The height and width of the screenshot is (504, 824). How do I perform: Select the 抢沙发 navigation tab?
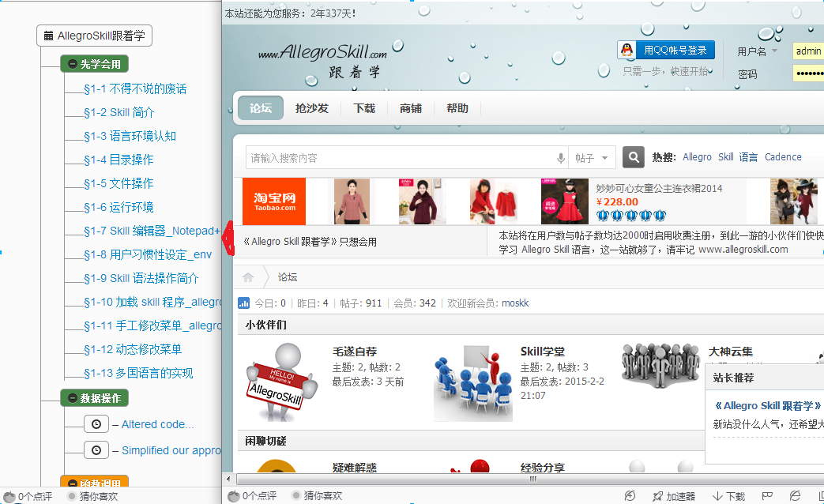(x=311, y=108)
